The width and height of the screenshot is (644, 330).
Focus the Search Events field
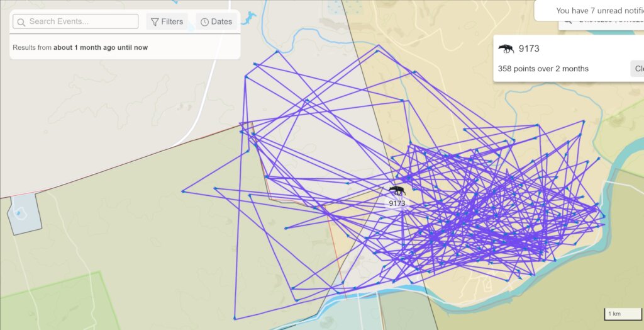(75, 21)
